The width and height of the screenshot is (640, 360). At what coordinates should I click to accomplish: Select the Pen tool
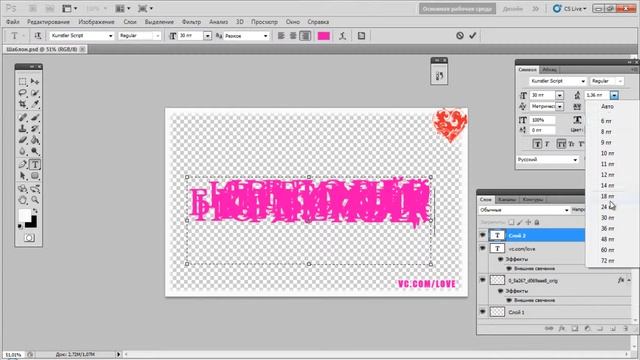(x=22, y=165)
